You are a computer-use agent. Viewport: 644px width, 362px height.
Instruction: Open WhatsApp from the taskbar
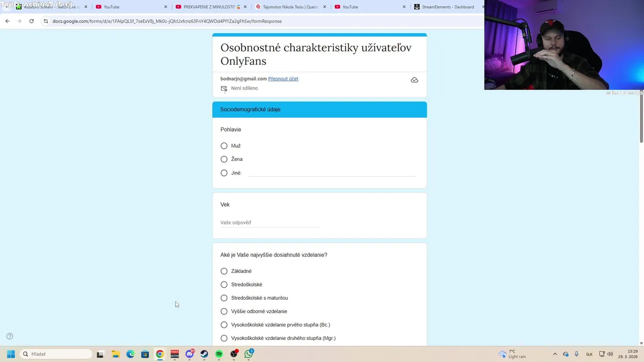point(249,354)
